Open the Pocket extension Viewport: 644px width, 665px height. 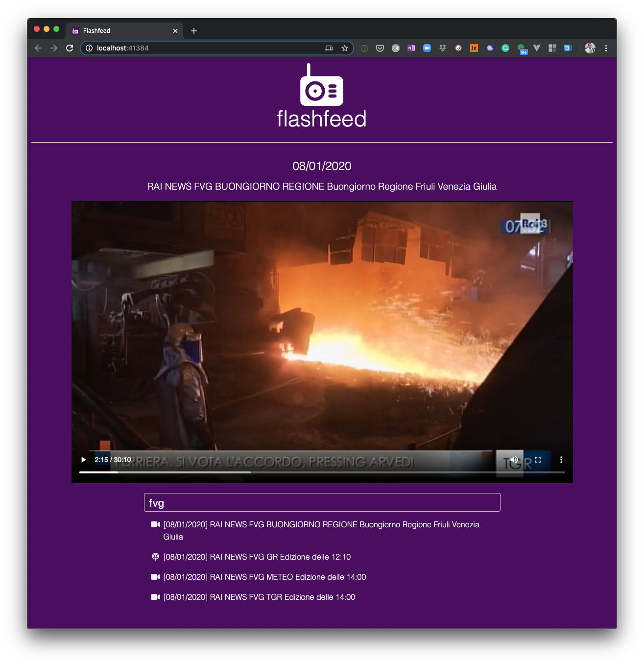coord(380,48)
